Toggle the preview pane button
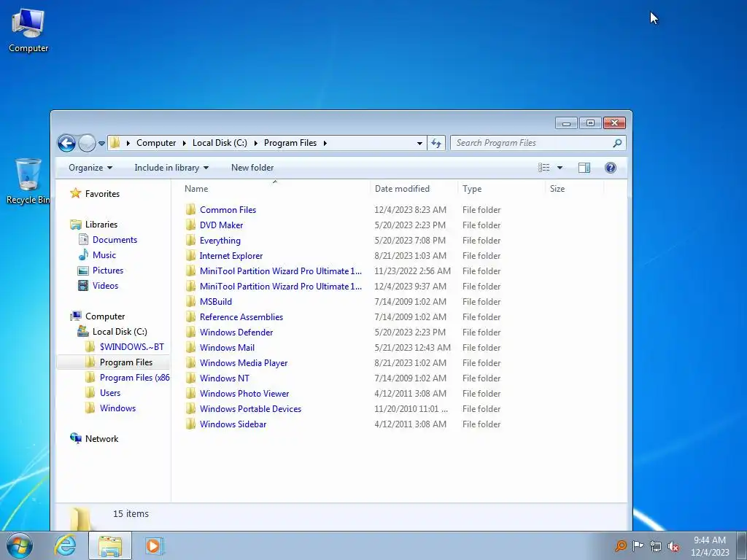 coord(584,168)
